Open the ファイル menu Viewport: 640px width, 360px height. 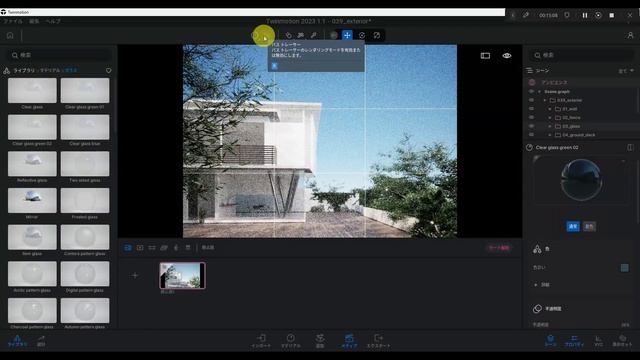[x=13, y=21]
